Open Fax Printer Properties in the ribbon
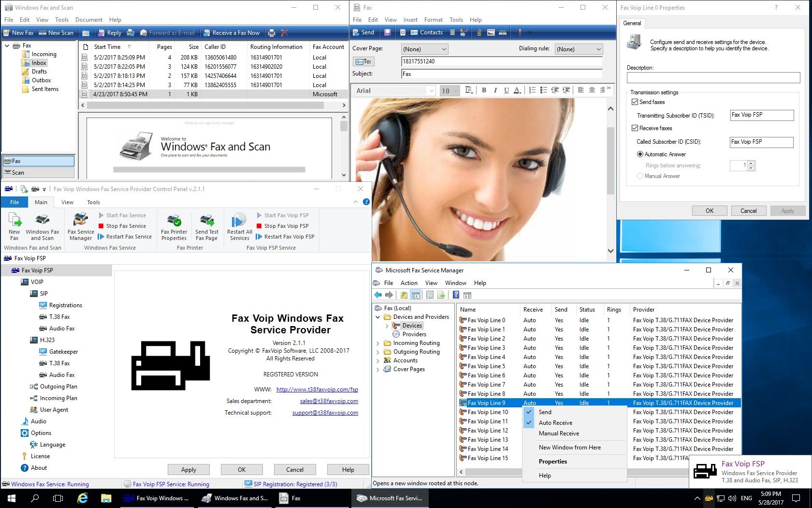 point(174,226)
